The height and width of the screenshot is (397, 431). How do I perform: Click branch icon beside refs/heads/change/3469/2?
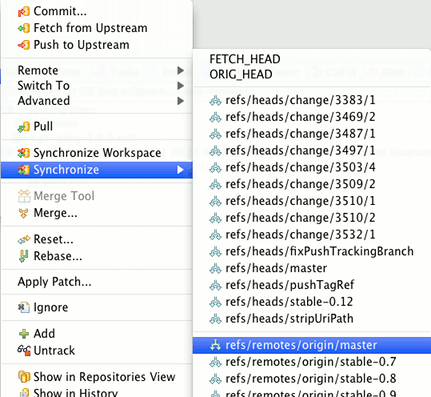[215, 117]
